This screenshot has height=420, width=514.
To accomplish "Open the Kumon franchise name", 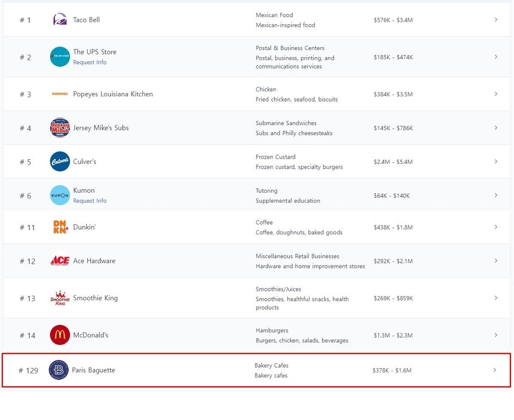I will 84,190.
